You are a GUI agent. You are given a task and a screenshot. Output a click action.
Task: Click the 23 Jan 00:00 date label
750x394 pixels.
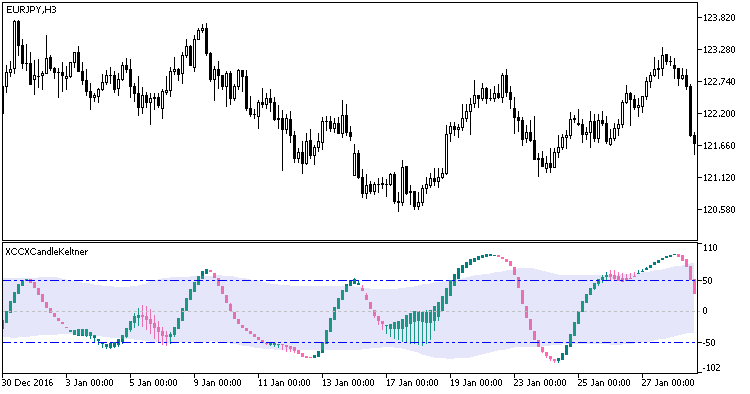(540, 383)
